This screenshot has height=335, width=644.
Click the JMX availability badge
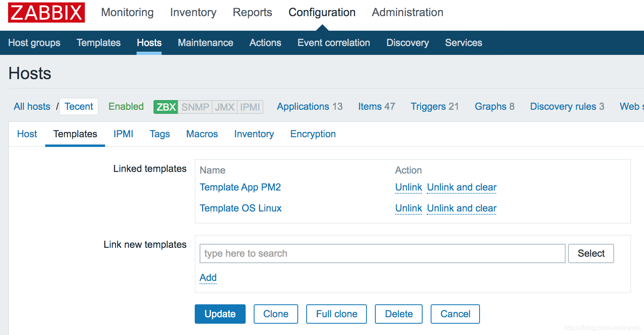pos(225,107)
